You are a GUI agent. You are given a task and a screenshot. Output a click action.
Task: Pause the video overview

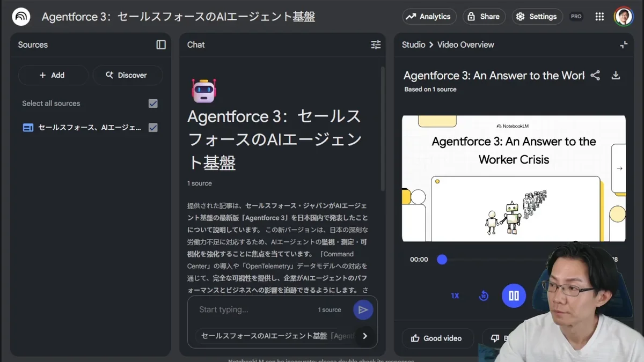(514, 296)
